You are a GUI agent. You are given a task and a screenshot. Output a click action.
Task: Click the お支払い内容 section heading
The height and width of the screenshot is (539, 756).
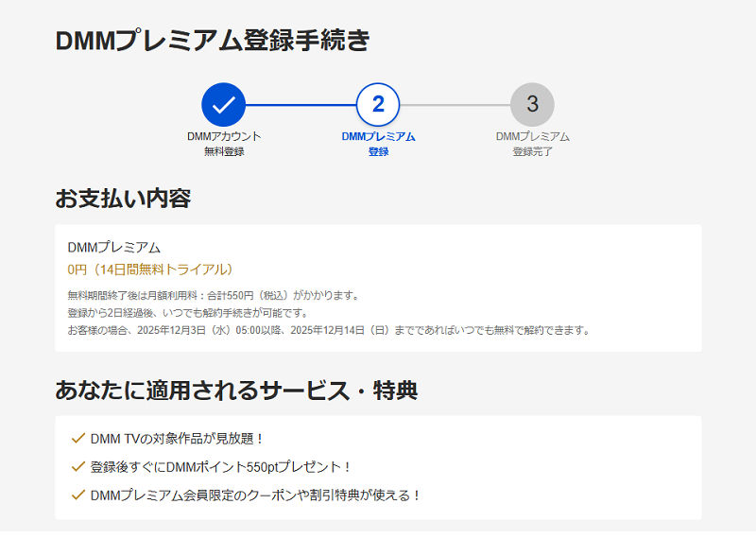point(123,199)
